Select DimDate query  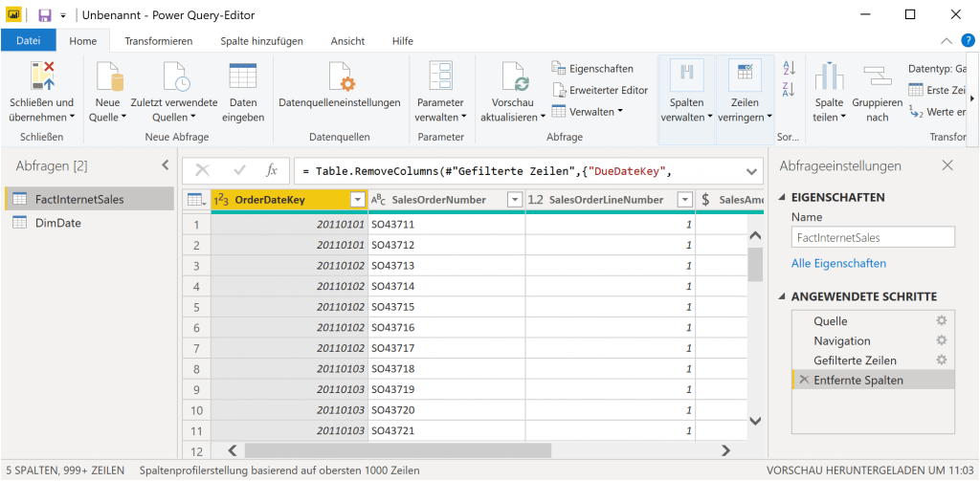(x=89, y=223)
